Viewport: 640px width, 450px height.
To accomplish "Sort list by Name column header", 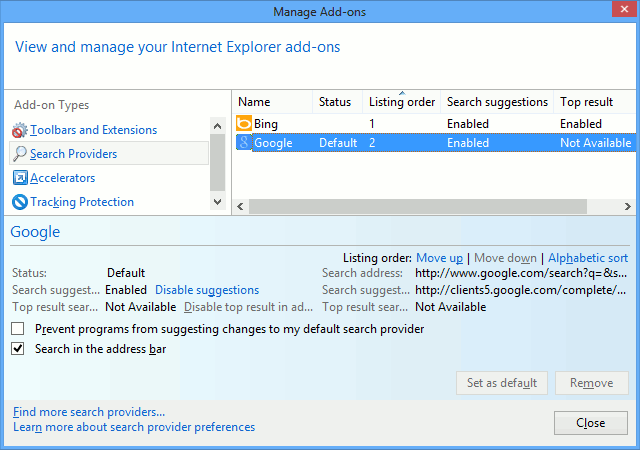I will click(x=254, y=102).
